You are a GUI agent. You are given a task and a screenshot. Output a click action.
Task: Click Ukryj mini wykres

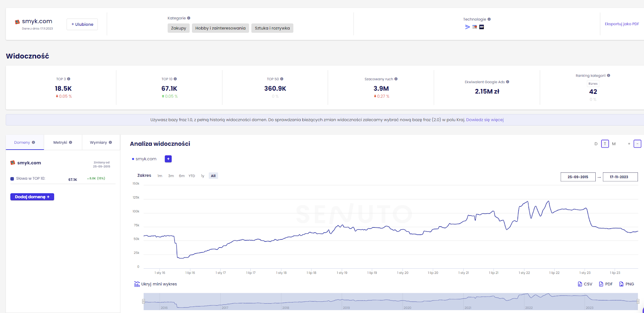(159, 284)
